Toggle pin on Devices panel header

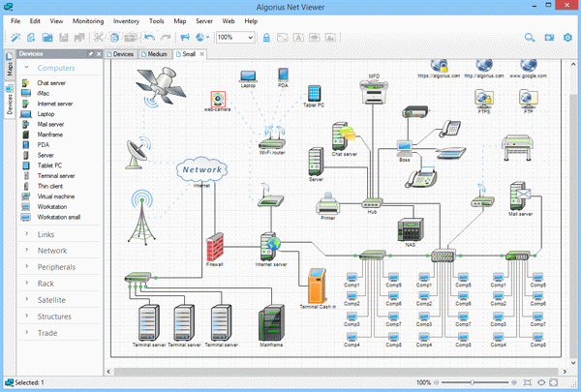coord(90,54)
